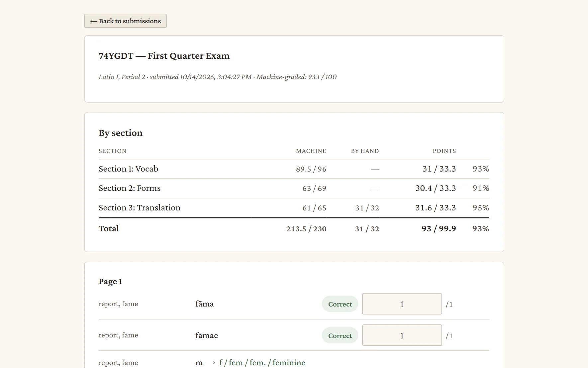Go back to submissions list

click(125, 21)
